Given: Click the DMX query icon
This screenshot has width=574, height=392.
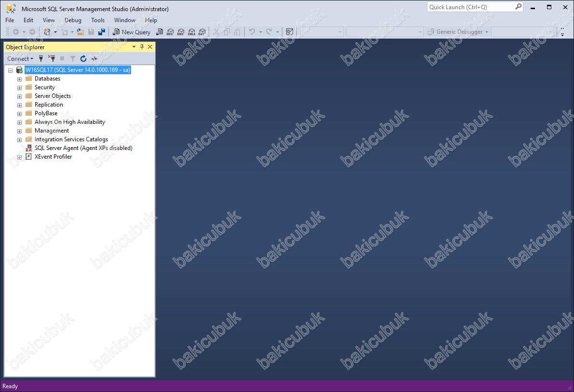Looking at the screenshot, I should click(181, 32).
